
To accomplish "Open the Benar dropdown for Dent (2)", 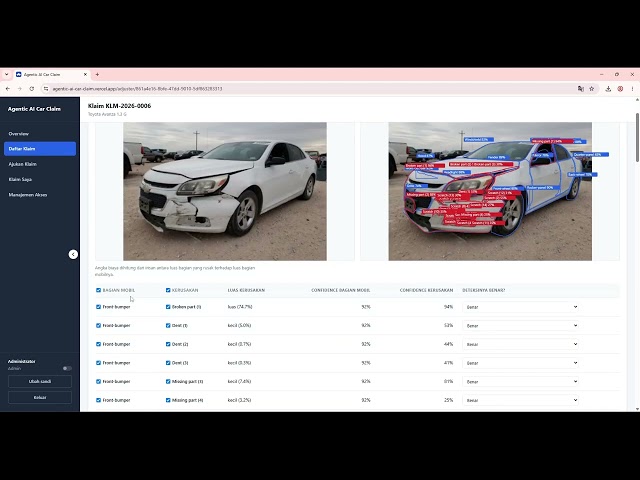I will coord(521,344).
